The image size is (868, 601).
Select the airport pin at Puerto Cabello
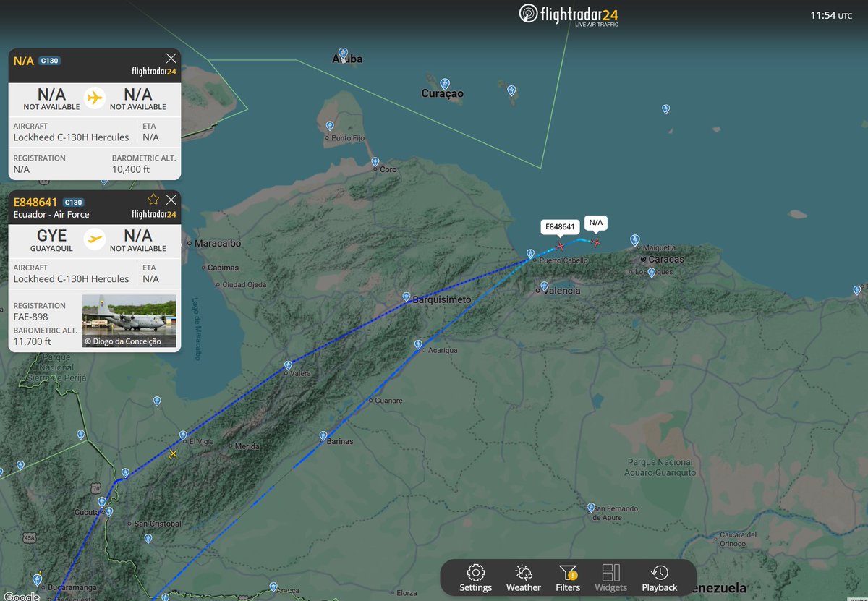[x=530, y=254]
